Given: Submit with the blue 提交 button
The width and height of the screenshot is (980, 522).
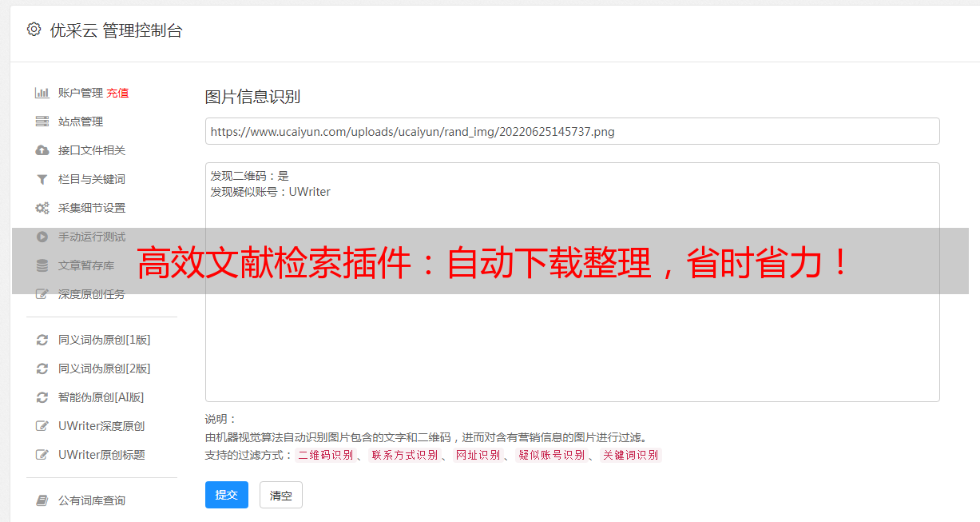Looking at the screenshot, I should point(227,495).
